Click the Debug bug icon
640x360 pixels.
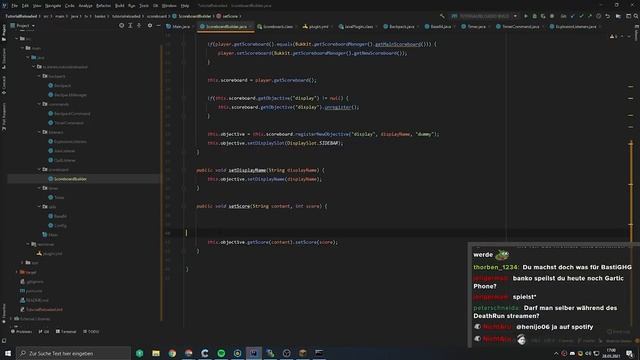pos(534,16)
